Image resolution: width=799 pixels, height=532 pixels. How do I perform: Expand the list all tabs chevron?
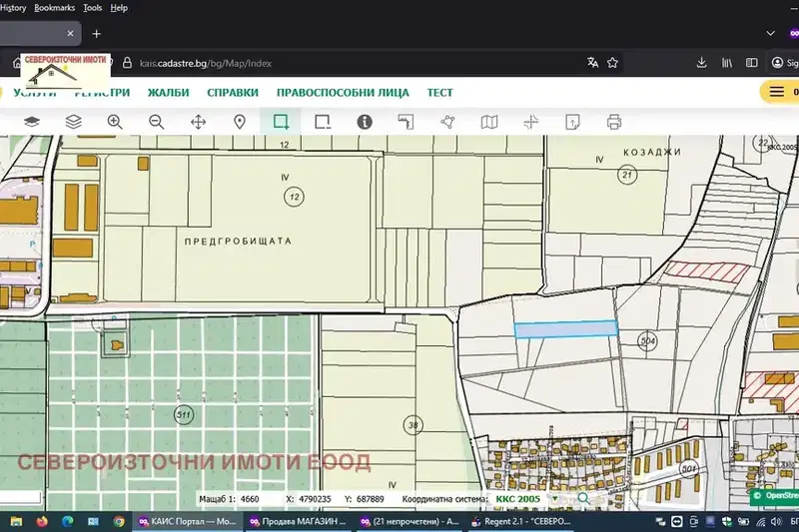770,34
